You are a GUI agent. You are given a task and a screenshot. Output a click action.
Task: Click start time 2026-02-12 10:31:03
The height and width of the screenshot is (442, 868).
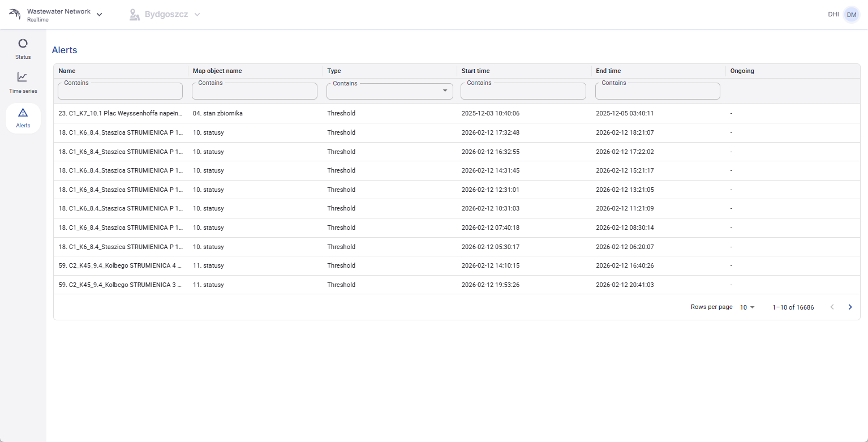point(491,208)
